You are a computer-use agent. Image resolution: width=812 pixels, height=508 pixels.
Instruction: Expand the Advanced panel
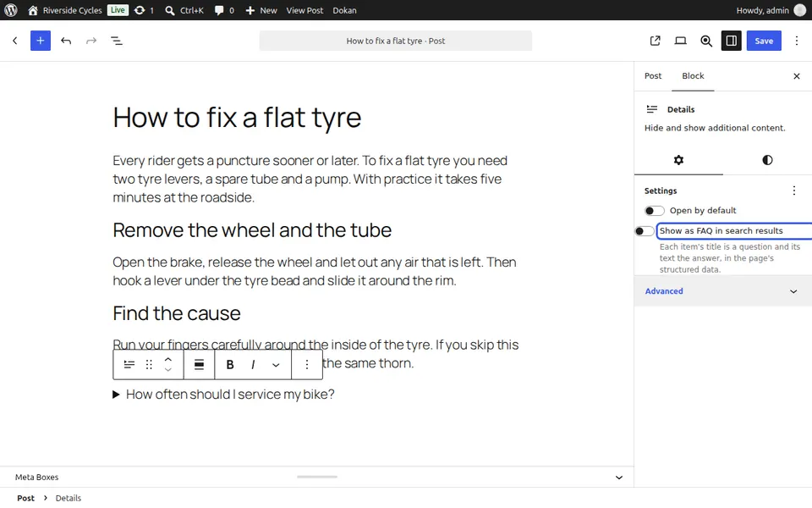click(723, 291)
